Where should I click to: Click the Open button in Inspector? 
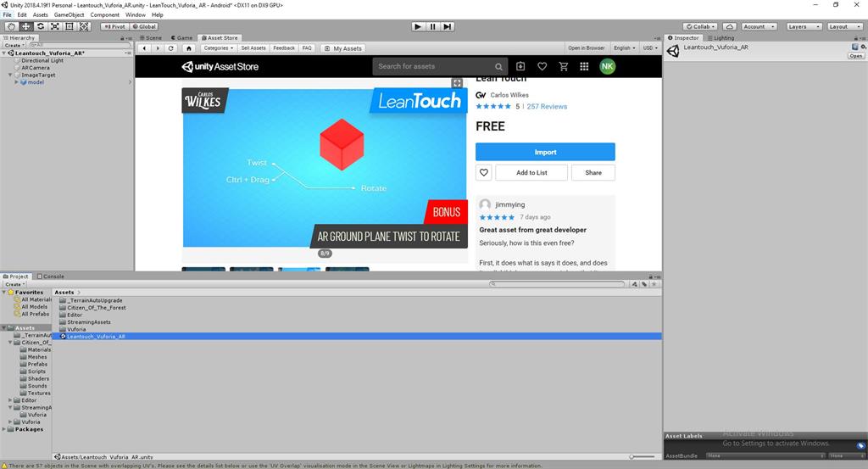856,56
